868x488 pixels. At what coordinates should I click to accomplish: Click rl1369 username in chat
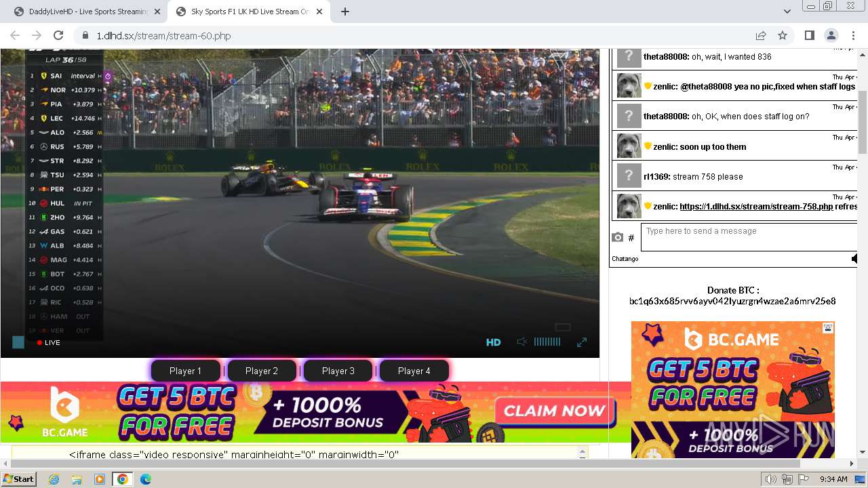[656, 177]
